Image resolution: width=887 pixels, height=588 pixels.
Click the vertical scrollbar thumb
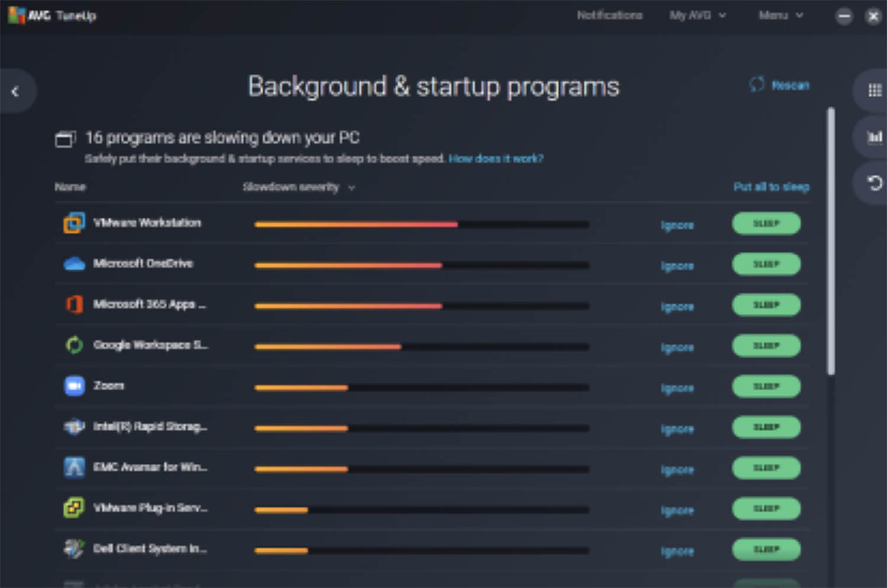point(831,241)
